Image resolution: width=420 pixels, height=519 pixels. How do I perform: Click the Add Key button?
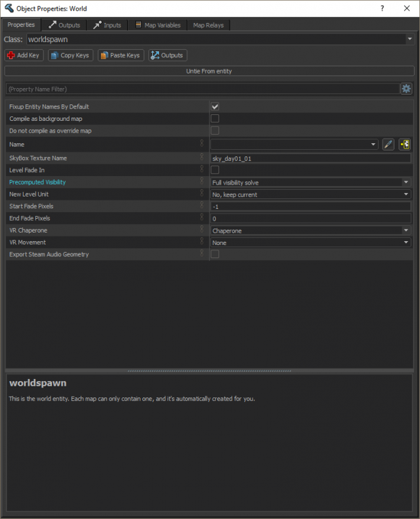click(24, 55)
